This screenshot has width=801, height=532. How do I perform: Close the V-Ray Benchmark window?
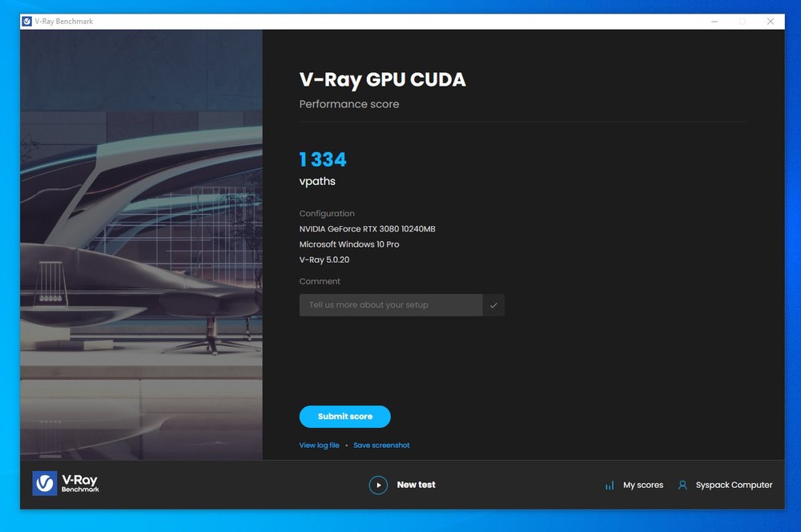pos(771,22)
